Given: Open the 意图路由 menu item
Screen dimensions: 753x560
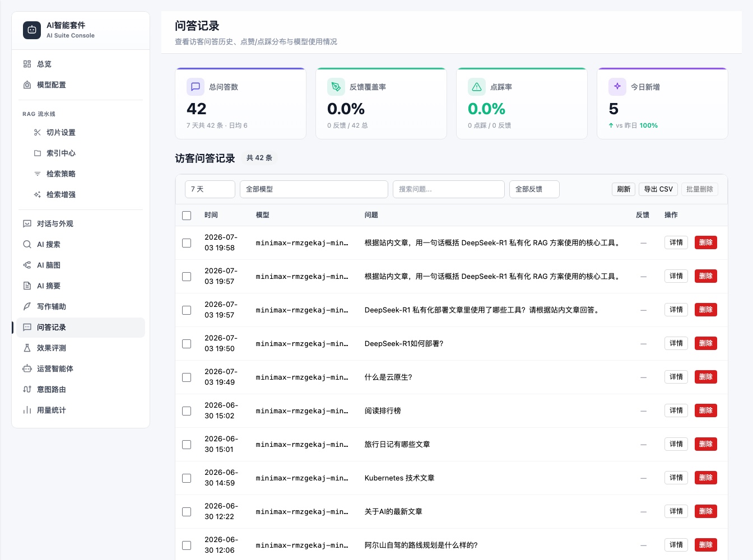Looking at the screenshot, I should click(81, 389).
